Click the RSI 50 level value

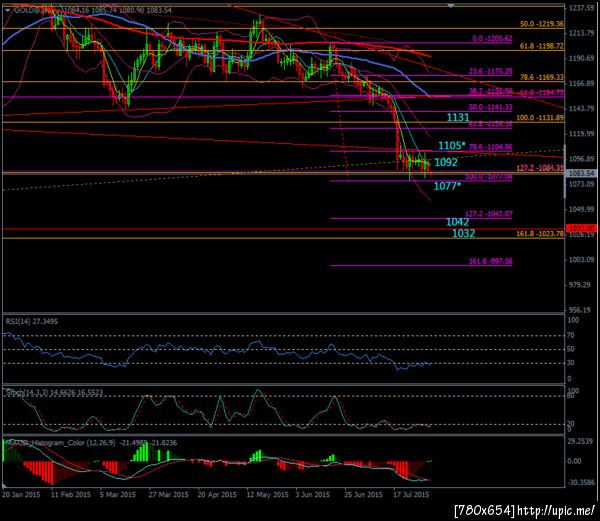pyautogui.click(x=571, y=349)
